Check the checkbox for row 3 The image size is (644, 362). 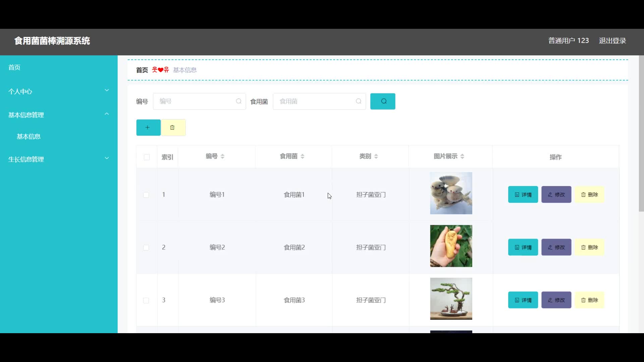(146, 300)
